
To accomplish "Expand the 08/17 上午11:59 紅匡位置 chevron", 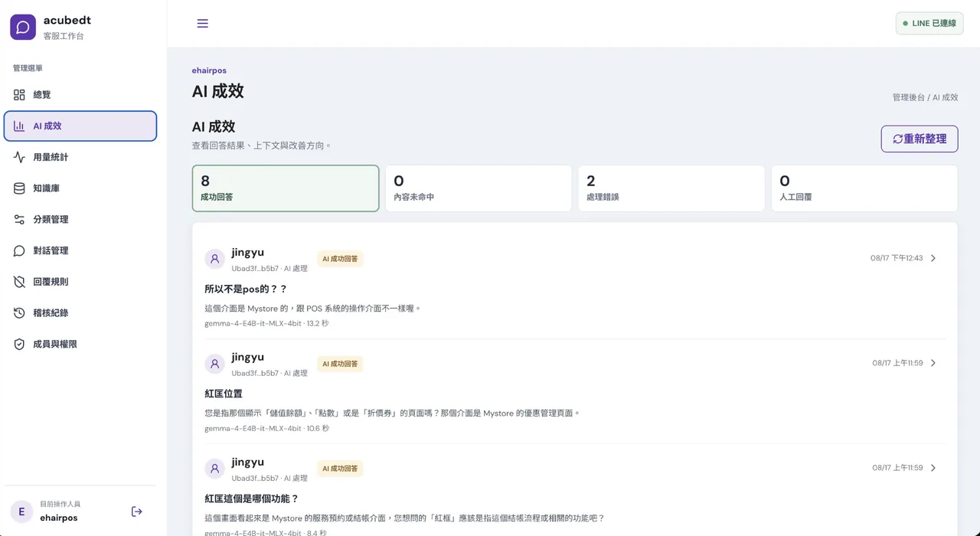I will [933, 363].
